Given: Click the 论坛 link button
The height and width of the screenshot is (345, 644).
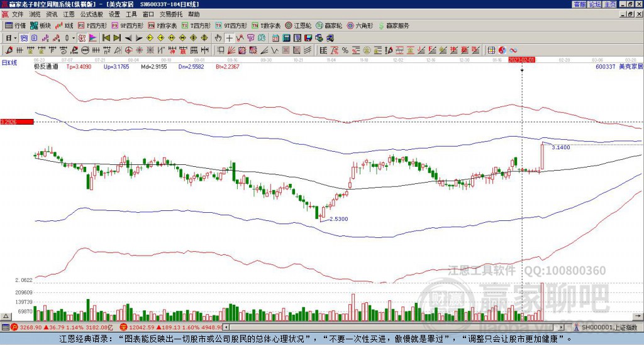Looking at the screenshot, I should 594,4.
